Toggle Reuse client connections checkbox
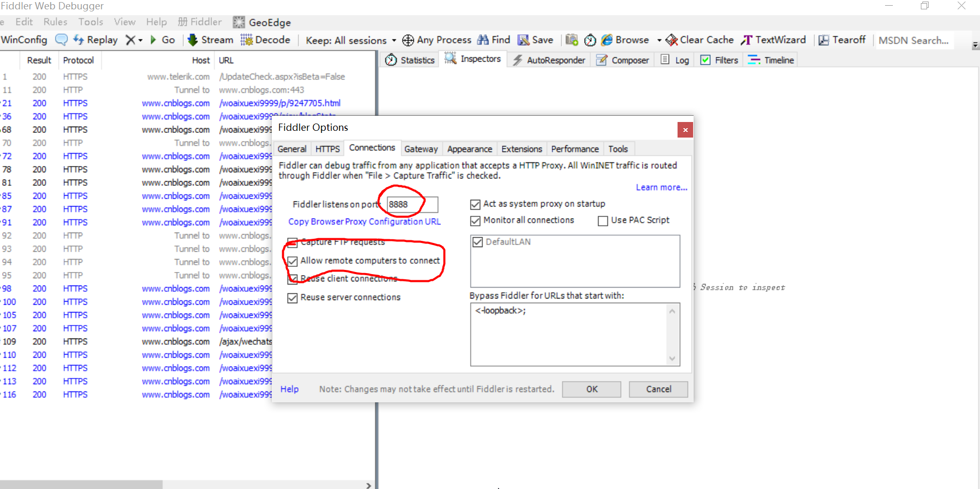This screenshot has width=980, height=489. click(x=293, y=279)
